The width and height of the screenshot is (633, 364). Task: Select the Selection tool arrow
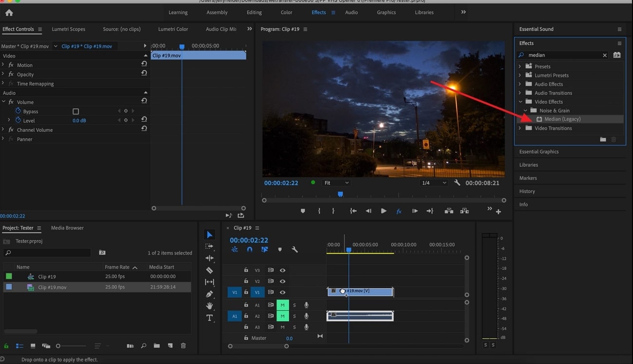(210, 235)
